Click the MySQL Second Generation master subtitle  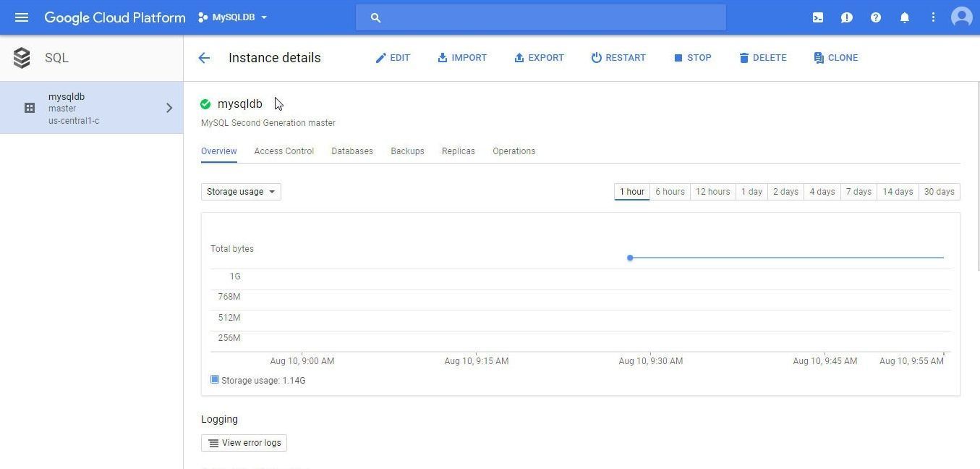(268, 123)
